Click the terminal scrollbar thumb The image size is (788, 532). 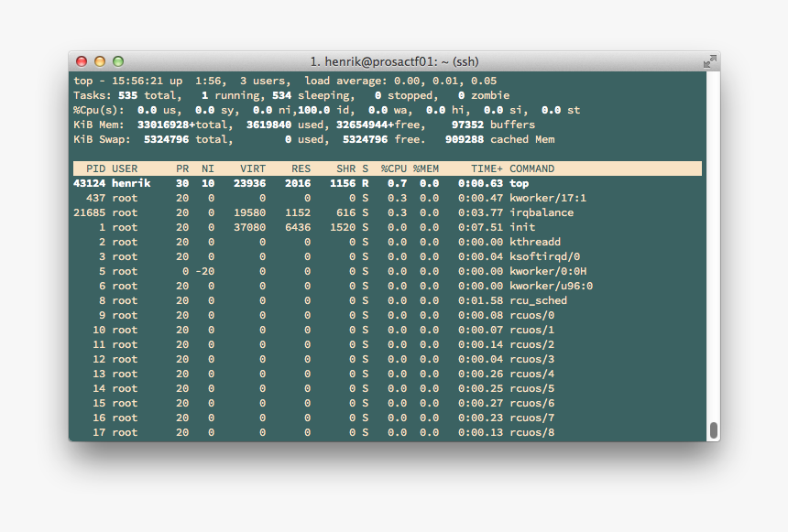(713, 430)
